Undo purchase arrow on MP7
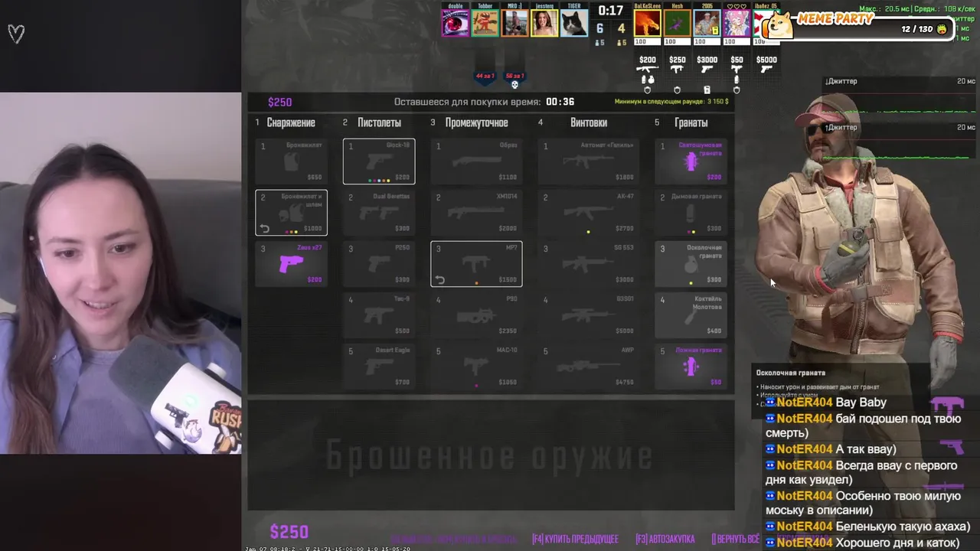980x551 pixels. (x=440, y=279)
